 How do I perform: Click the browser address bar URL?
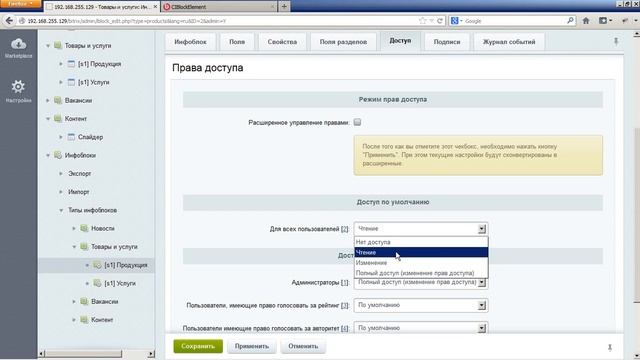220,21
